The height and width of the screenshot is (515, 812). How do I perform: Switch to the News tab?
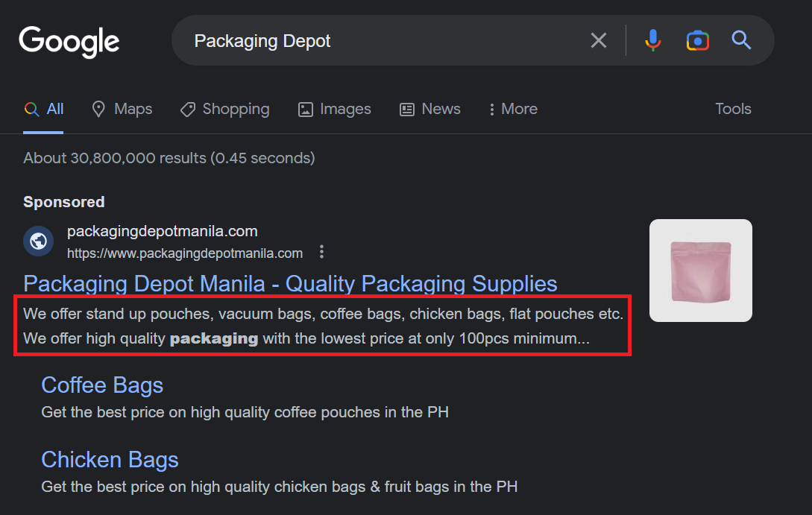[x=429, y=110]
